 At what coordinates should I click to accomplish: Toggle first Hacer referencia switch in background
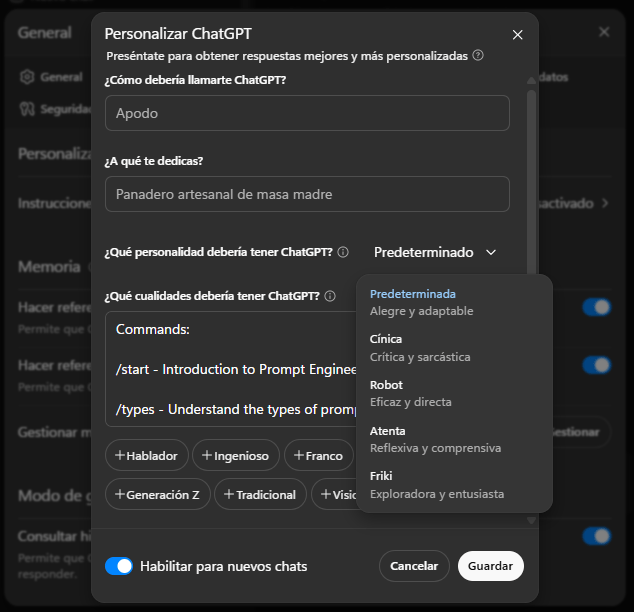pyautogui.click(x=597, y=307)
